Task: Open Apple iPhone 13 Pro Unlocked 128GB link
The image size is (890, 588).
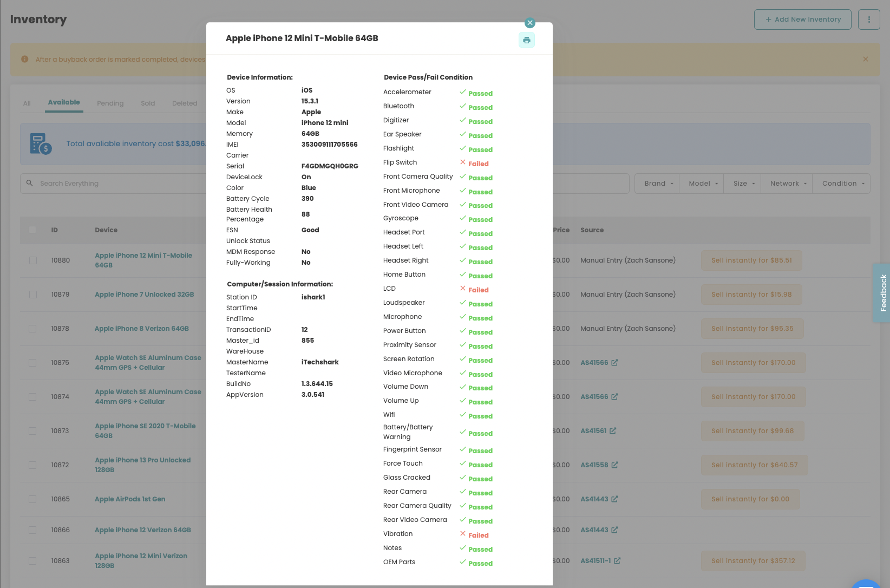Action: click(143, 465)
